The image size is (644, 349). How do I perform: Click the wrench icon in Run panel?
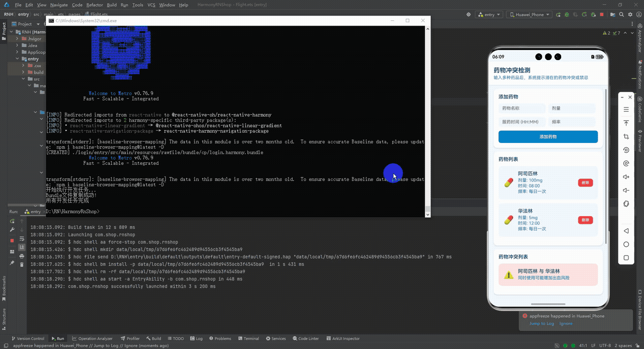click(x=12, y=230)
